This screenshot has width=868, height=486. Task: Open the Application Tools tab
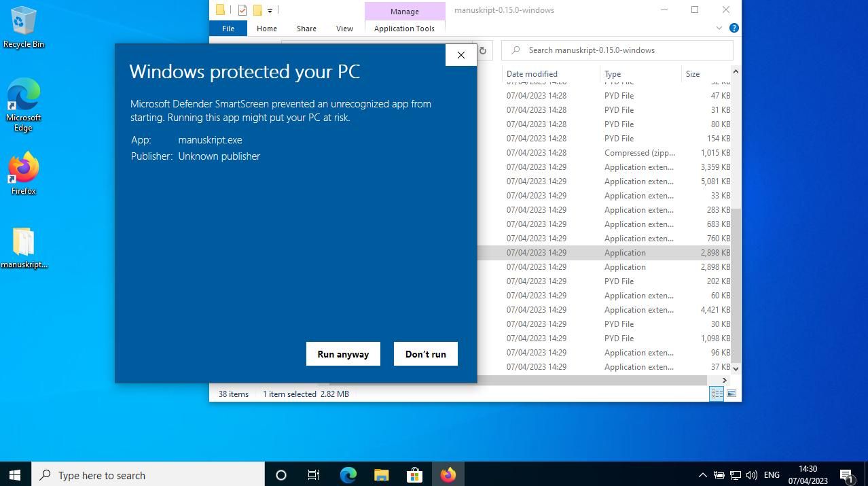coord(404,29)
